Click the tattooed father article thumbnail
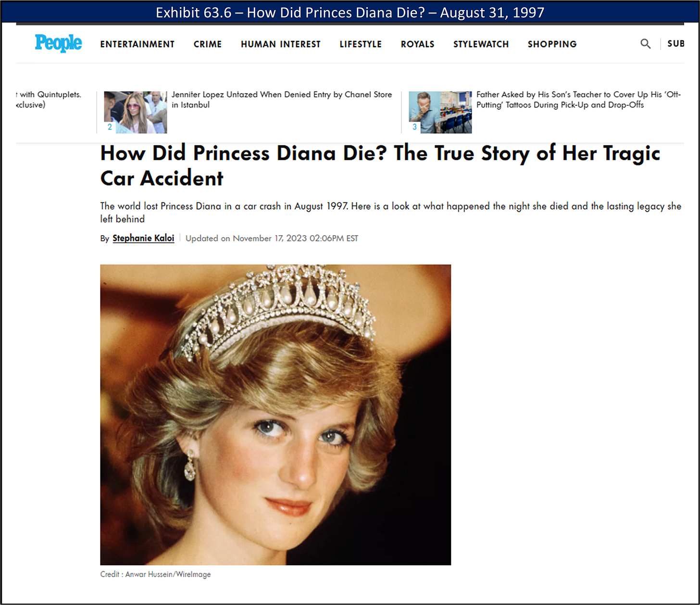Image resolution: width=700 pixels, height=605 pixels. coord(440,112)
